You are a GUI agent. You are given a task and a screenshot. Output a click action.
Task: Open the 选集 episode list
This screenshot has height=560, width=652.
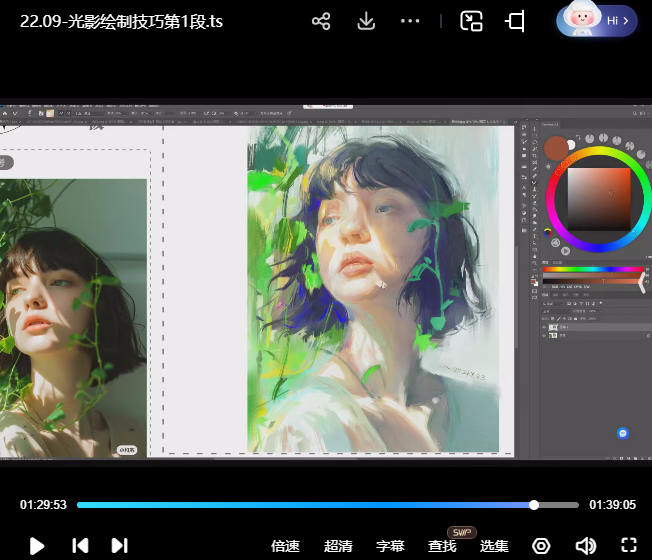tap(494, 546)
